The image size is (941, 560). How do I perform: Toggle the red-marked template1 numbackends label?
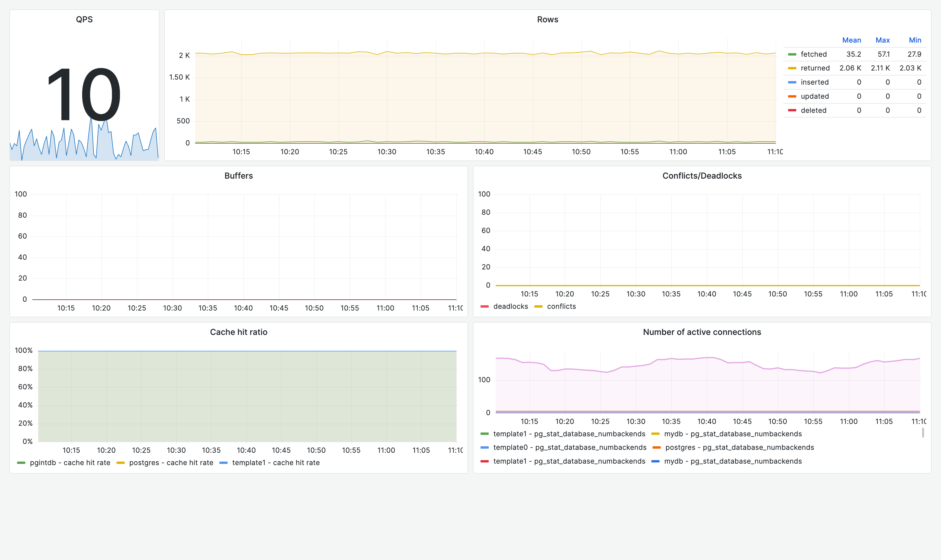[x=569, y=461]
